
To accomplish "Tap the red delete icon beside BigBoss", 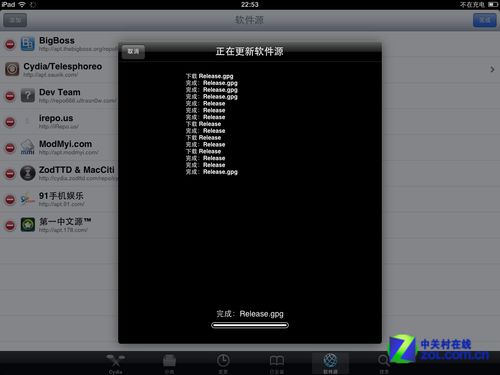I will point(10,44).
